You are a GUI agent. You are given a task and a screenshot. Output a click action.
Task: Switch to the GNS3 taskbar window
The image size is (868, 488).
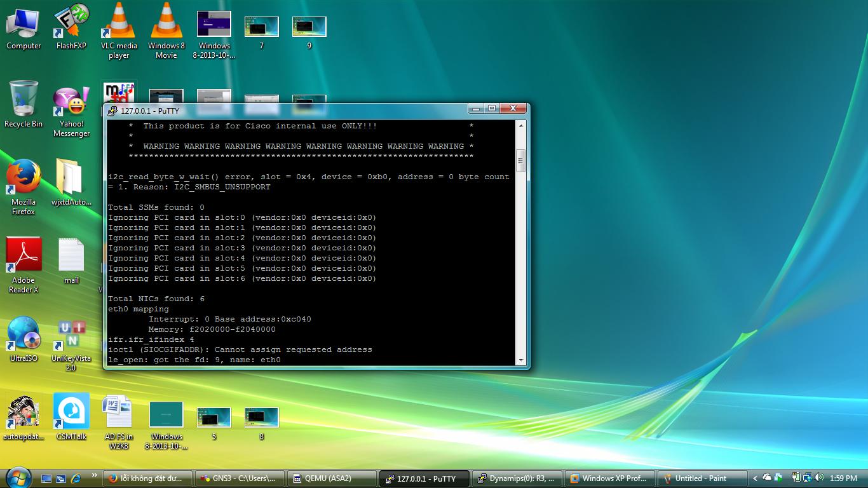click(x=239, y=478)
